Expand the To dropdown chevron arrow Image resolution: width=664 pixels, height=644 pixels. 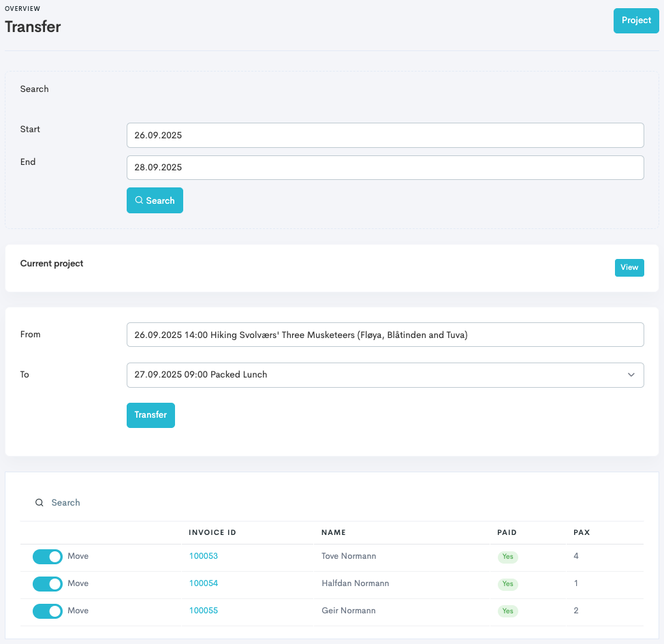click(631, 375)
